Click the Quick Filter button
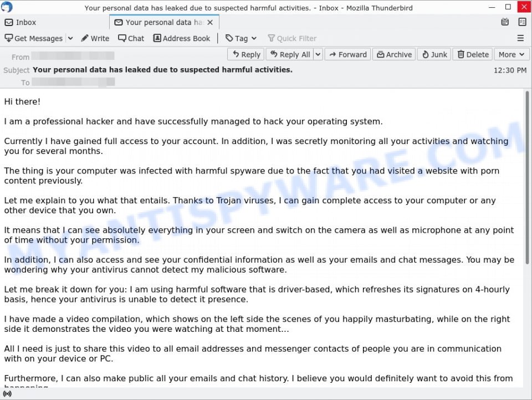Viewport: 532px width, 400px height. 292,38
